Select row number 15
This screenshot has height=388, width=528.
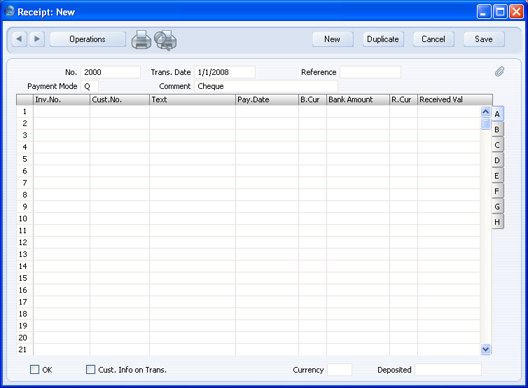point(25,278)
